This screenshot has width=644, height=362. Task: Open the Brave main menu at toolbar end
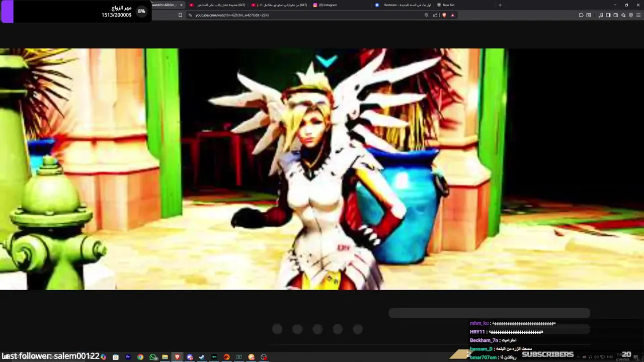(x=638, y=15)
